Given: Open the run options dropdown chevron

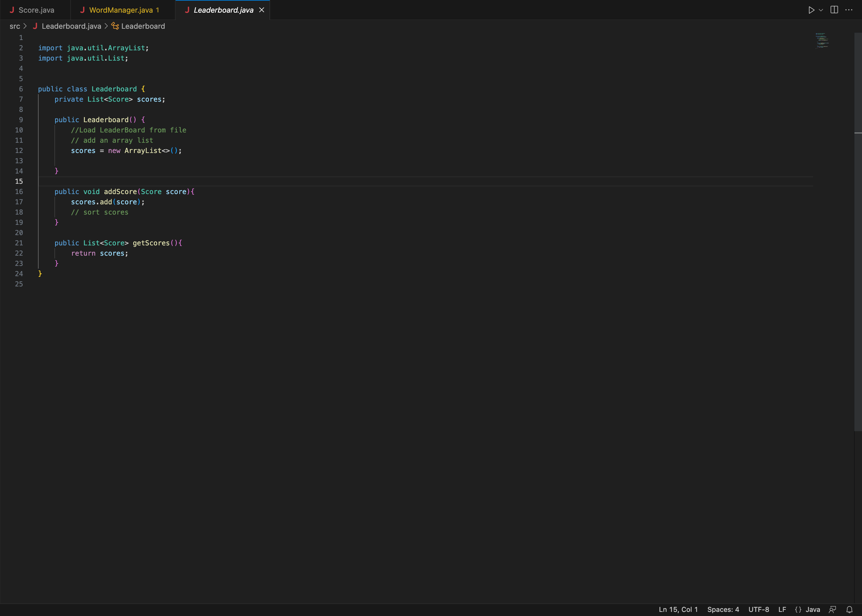Looking at the screenshot, I should [x=821, y=10].
